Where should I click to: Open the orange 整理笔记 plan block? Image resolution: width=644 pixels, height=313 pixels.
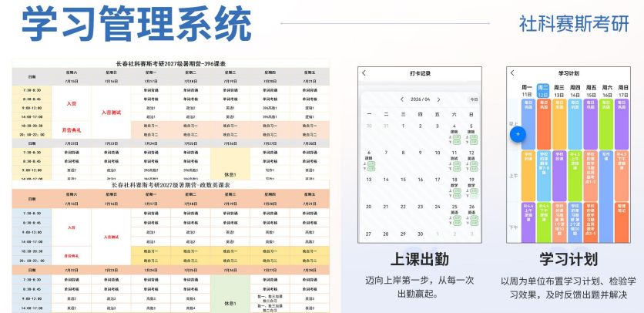622,222
